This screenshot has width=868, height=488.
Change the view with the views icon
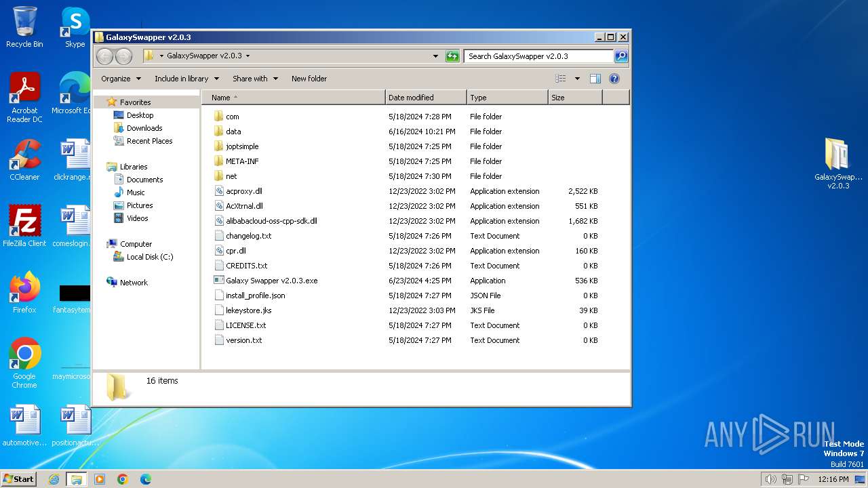click(x=561, y=79)
